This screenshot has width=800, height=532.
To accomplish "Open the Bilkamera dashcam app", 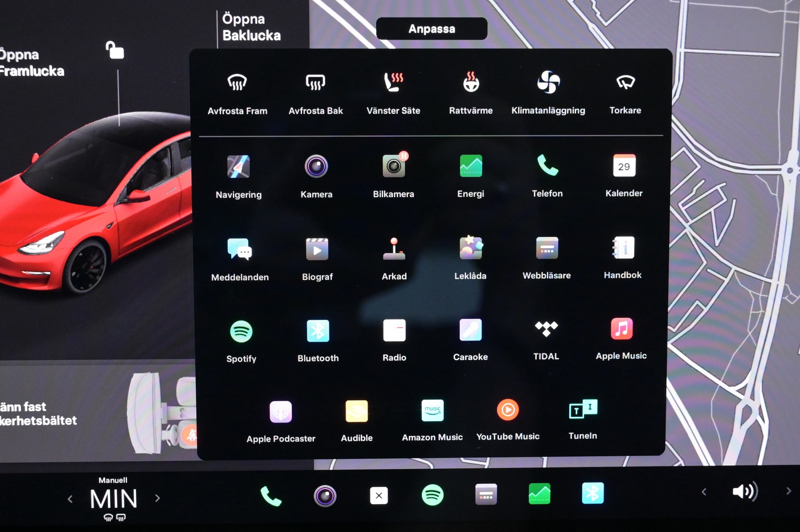I will pyautogui.click(x=393, y=175).
